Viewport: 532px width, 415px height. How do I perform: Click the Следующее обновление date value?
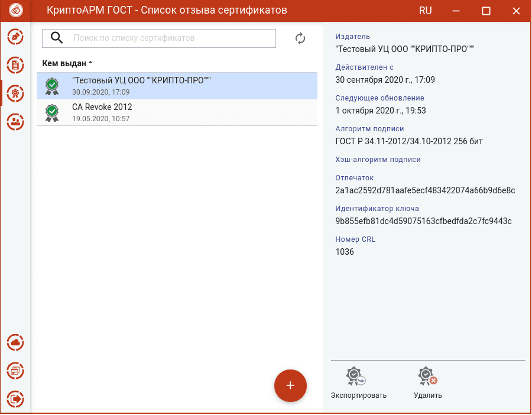click(381, 111)
